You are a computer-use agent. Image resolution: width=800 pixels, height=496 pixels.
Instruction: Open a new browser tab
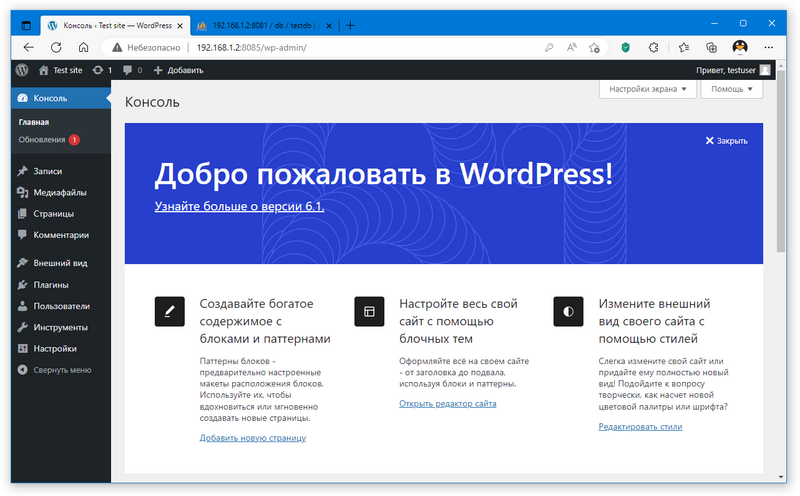click(x=350, y=25)
